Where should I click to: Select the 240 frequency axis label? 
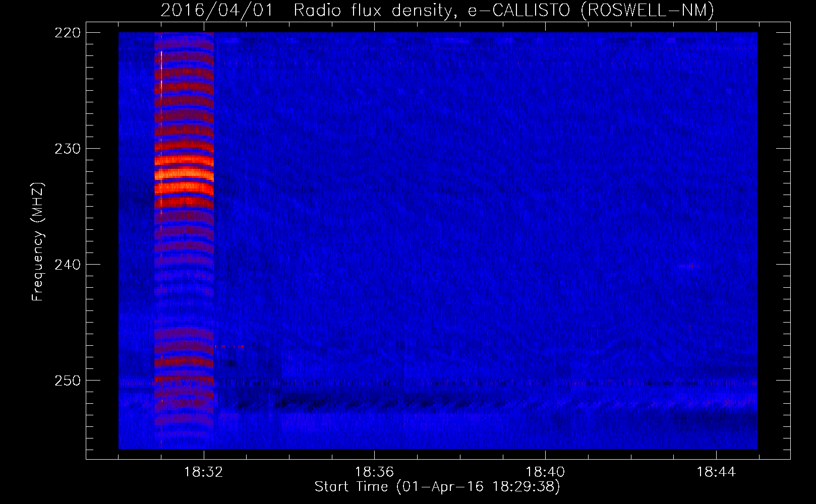[68, 265]
